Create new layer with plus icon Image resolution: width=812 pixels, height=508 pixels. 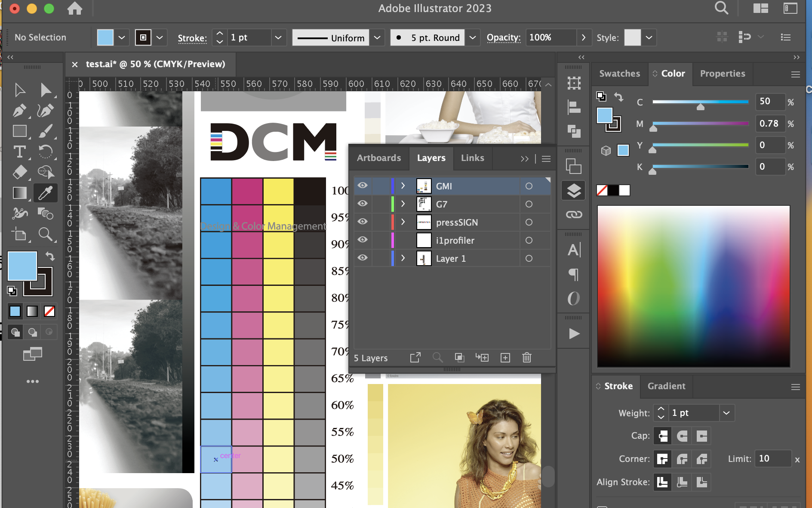coord(505,358)
